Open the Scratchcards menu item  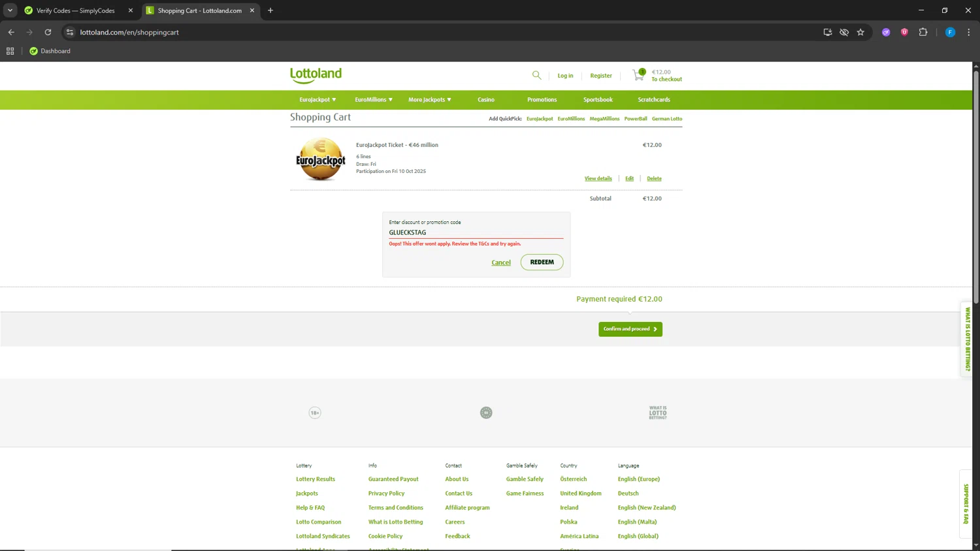click(x=654, y=100)
